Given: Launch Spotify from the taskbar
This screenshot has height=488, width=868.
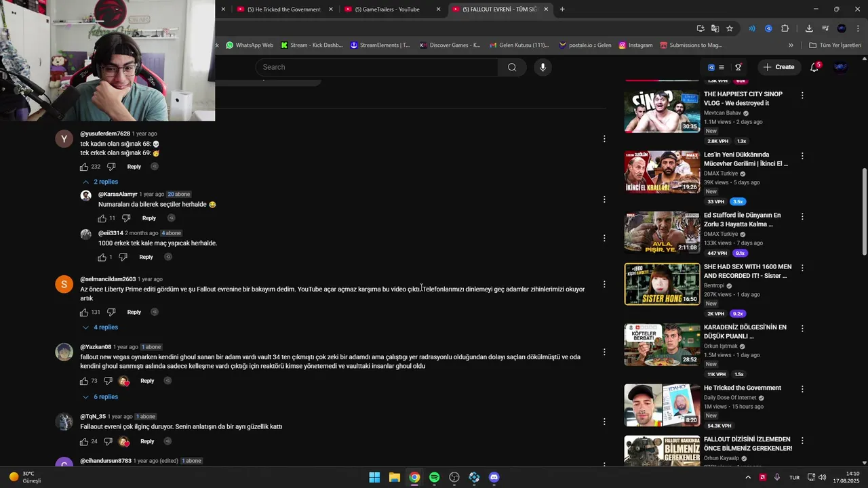Looking at the screenshot, I should (x=435, y=477).
